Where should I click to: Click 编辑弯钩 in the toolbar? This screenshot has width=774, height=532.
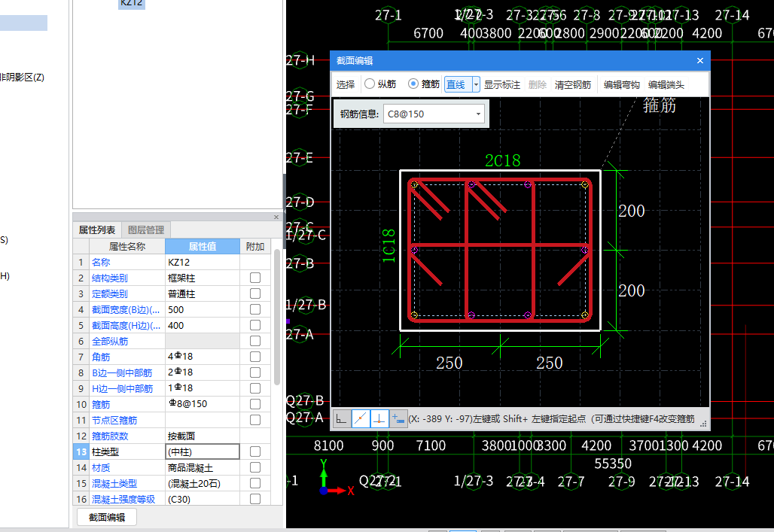(x=621, y=84)
